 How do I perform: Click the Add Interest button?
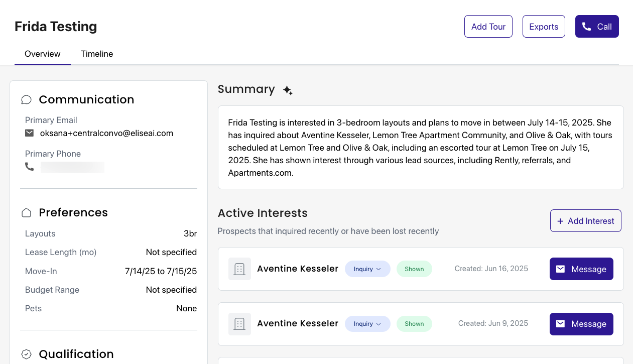586,221
